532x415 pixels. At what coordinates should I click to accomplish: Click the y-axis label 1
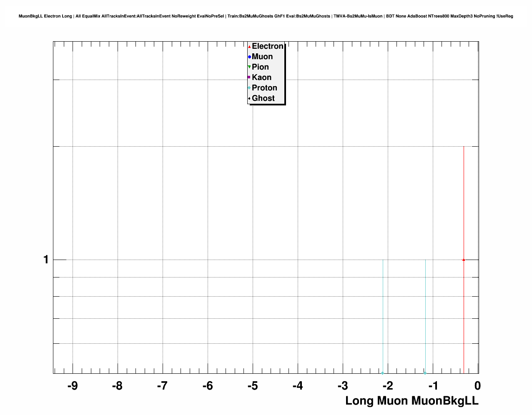pyautogui.click(x=46, y=260)
